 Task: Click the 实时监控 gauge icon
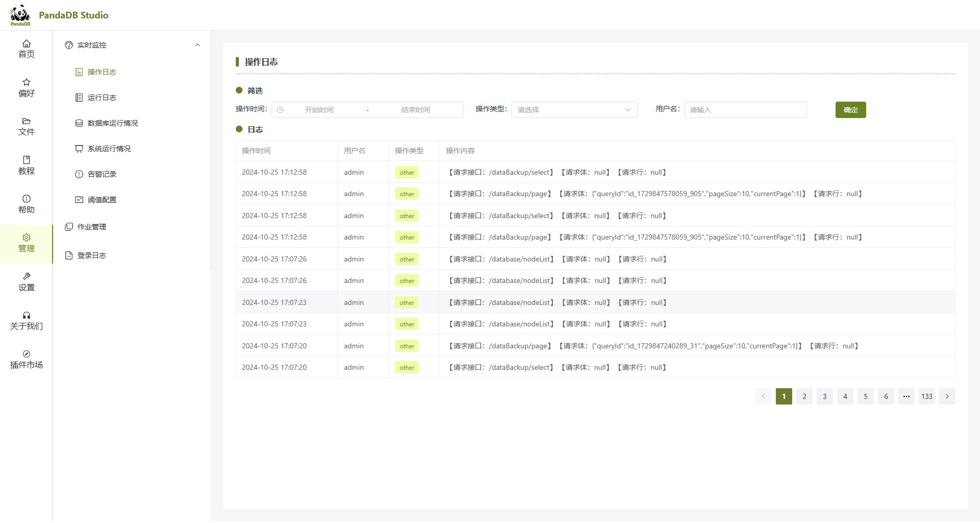(69, 45)
